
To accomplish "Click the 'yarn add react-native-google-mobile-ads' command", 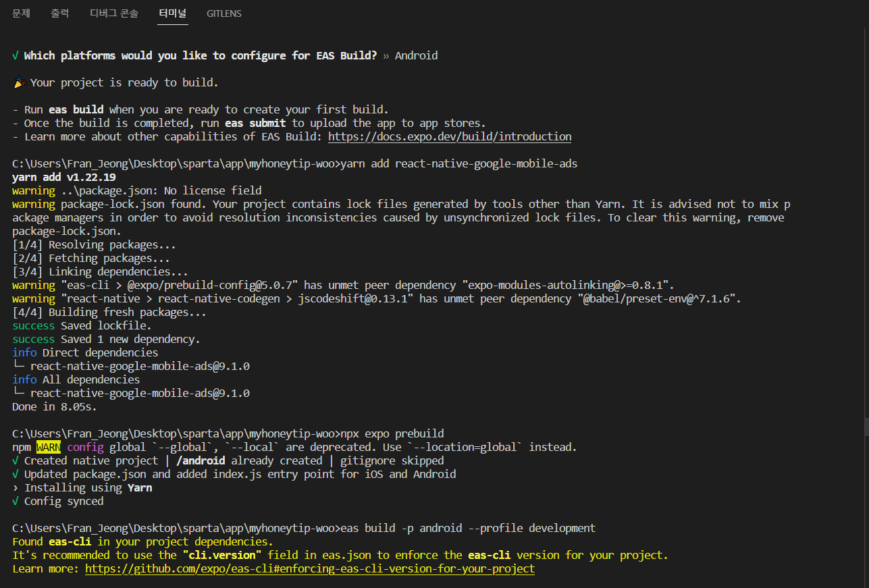I will [x=459, y=163].
